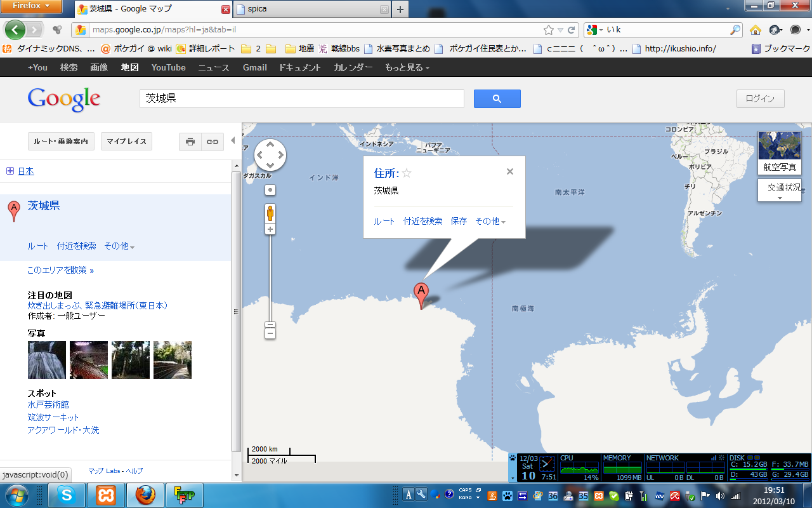Open the 交通状況 dropdown
This screenshot has width=812, height=508.
(780, 191)
